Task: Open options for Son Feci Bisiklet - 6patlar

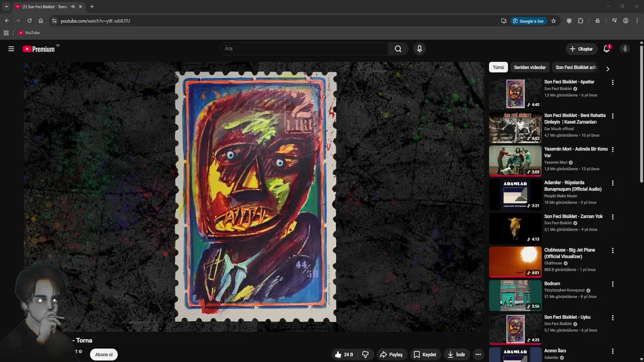Action: [612, 82]
